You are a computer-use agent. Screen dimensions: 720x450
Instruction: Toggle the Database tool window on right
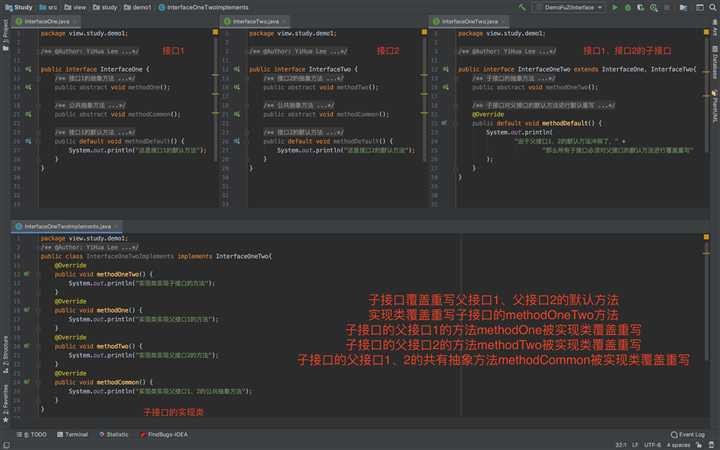715,62
